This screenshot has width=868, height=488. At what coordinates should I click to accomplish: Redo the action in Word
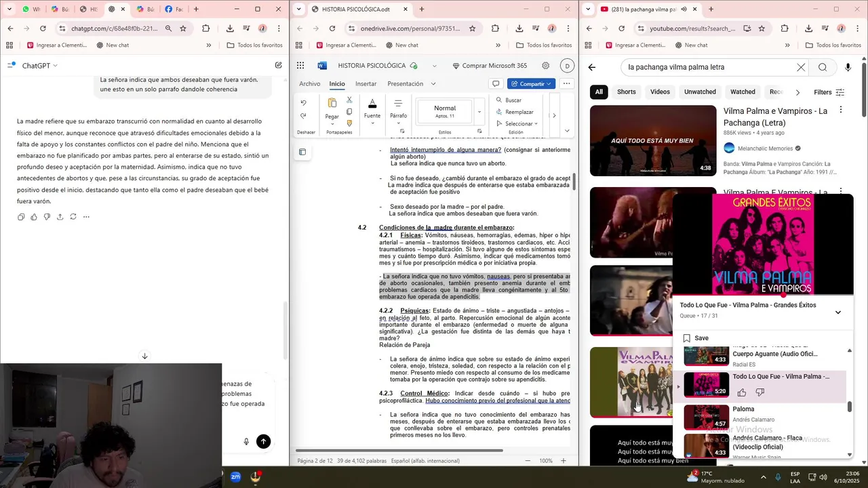coord(303,116)
